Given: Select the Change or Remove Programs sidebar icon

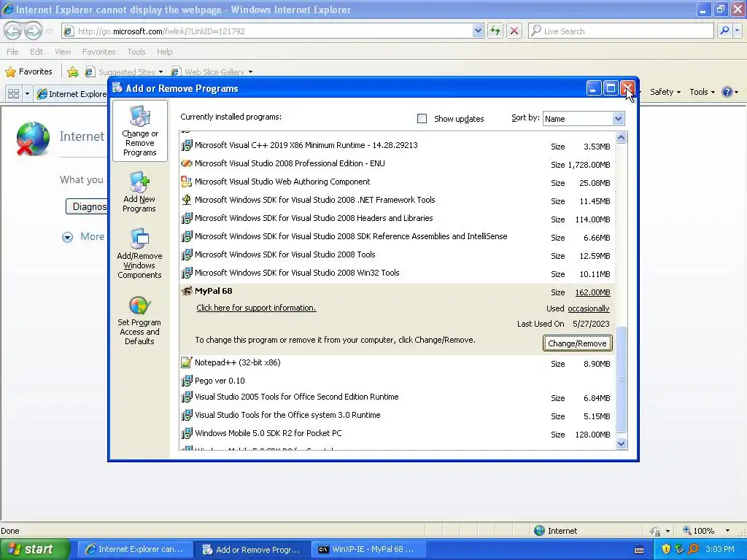Looking at the screenshot, I should pyautogui.click(x=139, y=117).
